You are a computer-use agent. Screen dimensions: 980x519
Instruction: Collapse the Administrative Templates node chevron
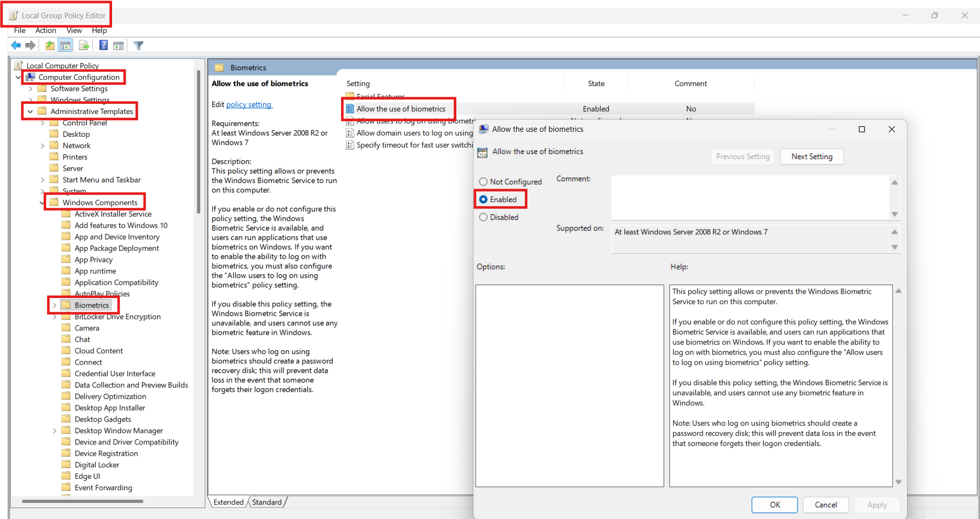[30, 112]
